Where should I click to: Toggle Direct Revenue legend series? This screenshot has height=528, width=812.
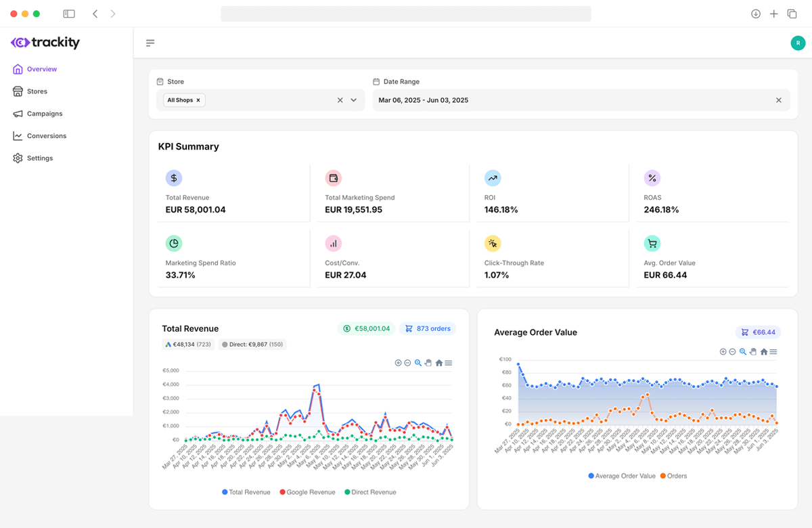[370, 492]
